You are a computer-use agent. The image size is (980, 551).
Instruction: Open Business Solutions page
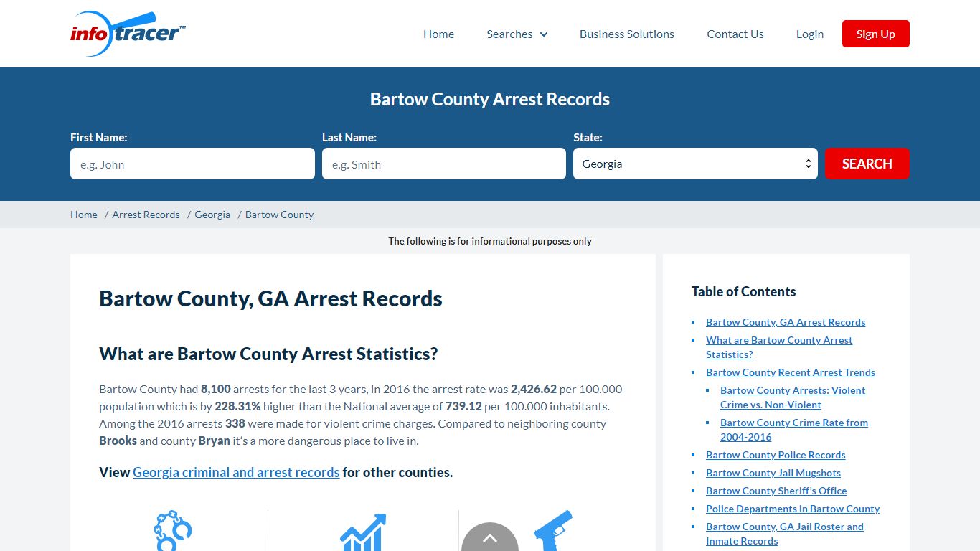(x=627, y=34)
